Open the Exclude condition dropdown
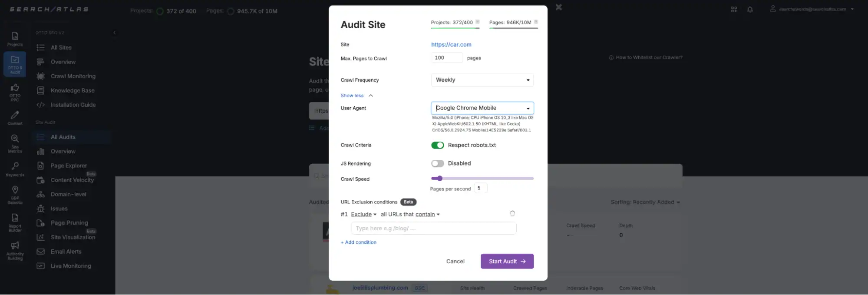Image resolution: width=868 pixels, height=295 pixels. (x=363, y=214)
